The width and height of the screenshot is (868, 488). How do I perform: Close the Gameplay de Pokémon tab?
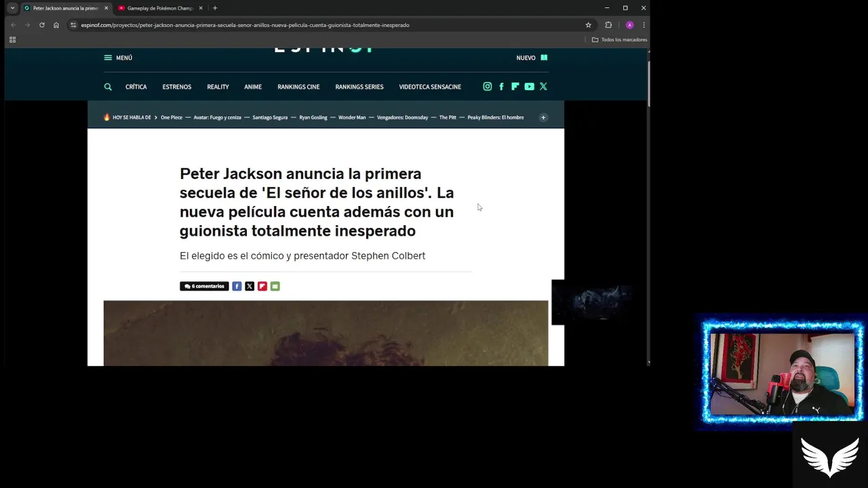(201, 8)
